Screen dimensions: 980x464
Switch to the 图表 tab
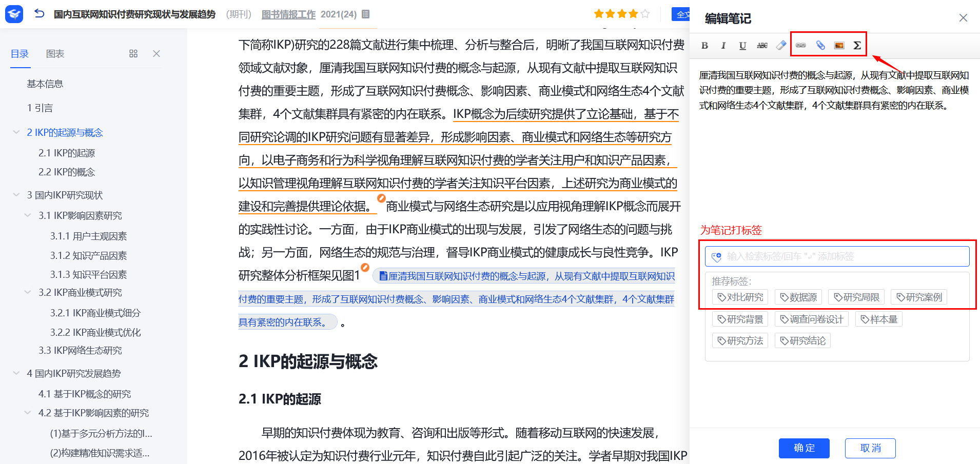(55, 54)
